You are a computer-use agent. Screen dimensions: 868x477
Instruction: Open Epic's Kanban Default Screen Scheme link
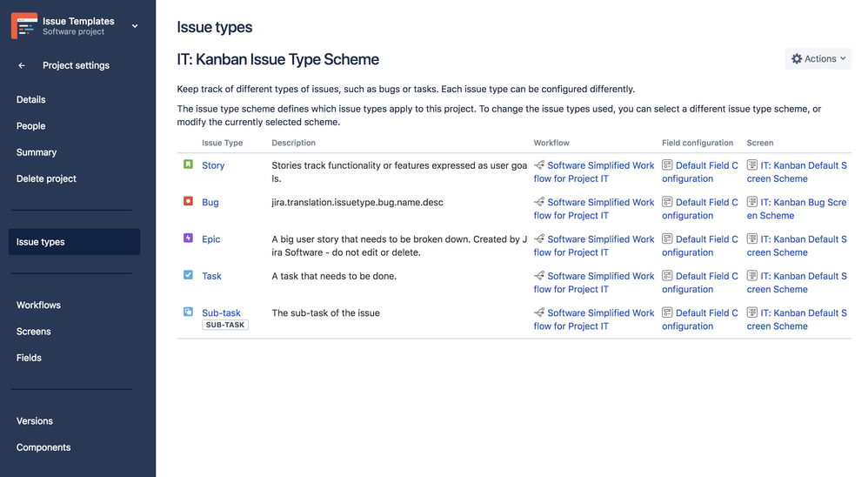pyautogui.click(x=798, y=246)
